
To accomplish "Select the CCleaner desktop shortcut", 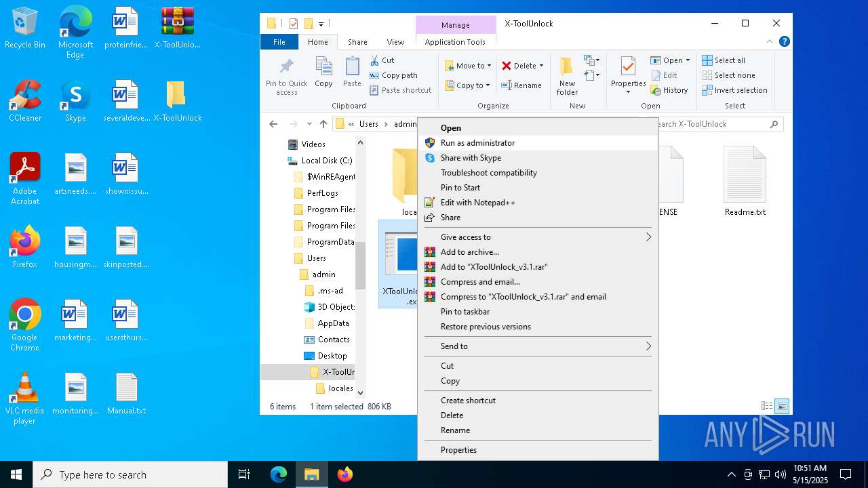I will tap(25, 101).
